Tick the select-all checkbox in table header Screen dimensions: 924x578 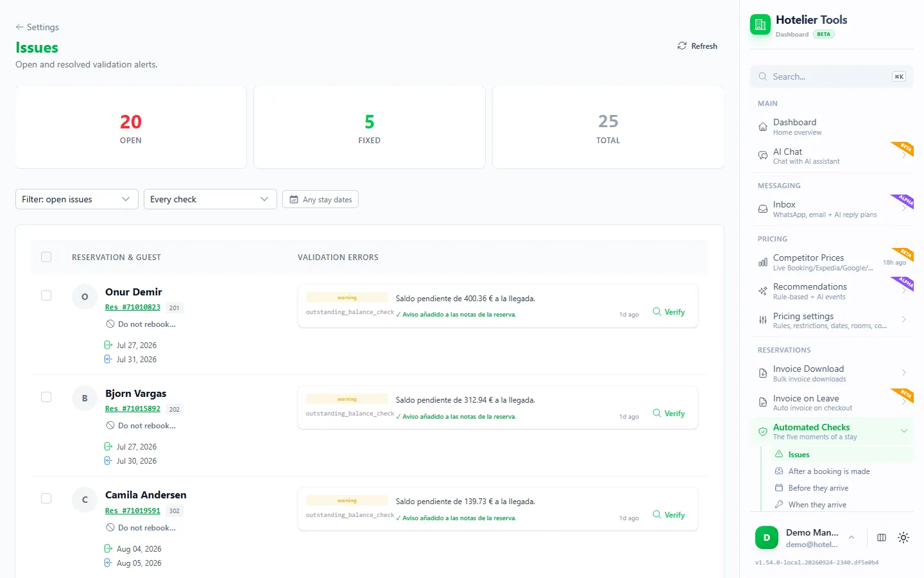pos(46,257)
